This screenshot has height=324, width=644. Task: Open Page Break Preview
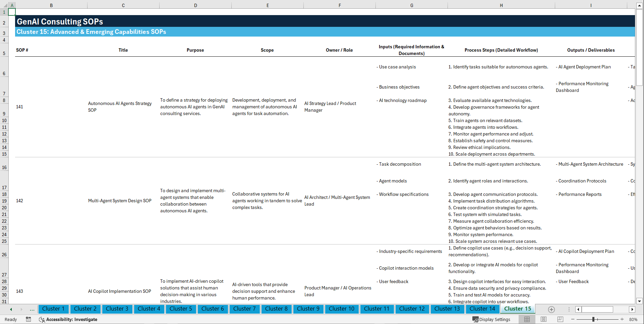pos(560,319)
